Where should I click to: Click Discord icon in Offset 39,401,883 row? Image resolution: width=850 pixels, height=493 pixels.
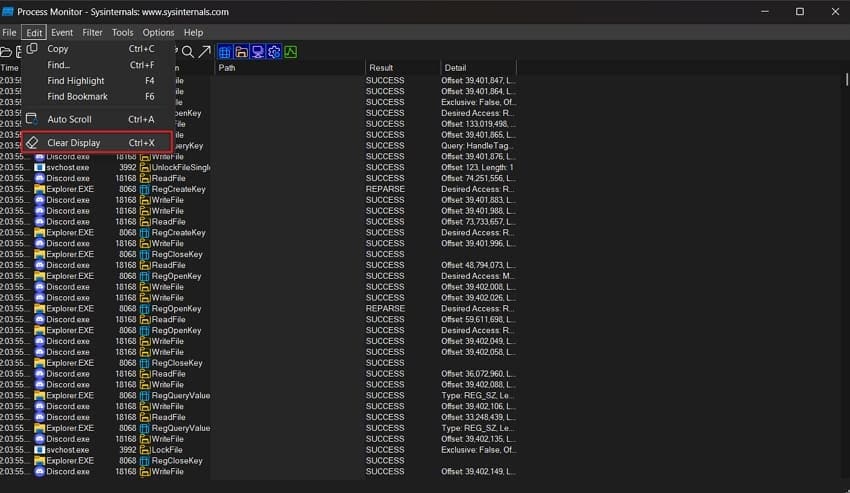pos(40,200)
